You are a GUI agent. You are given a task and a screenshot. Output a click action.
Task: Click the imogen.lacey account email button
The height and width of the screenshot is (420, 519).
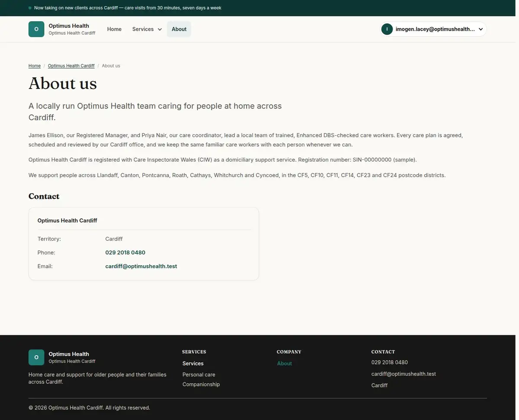point(433,29)
